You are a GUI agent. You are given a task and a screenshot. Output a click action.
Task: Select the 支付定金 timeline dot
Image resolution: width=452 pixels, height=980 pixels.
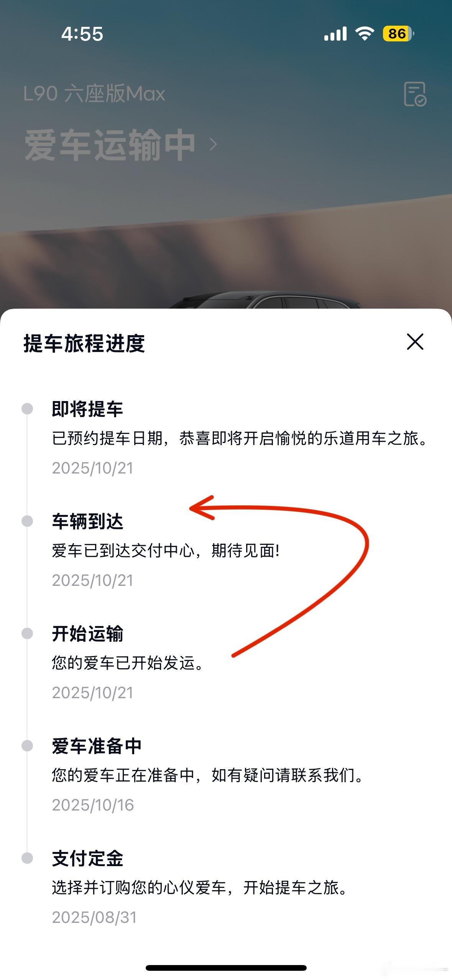pos(27,858)
